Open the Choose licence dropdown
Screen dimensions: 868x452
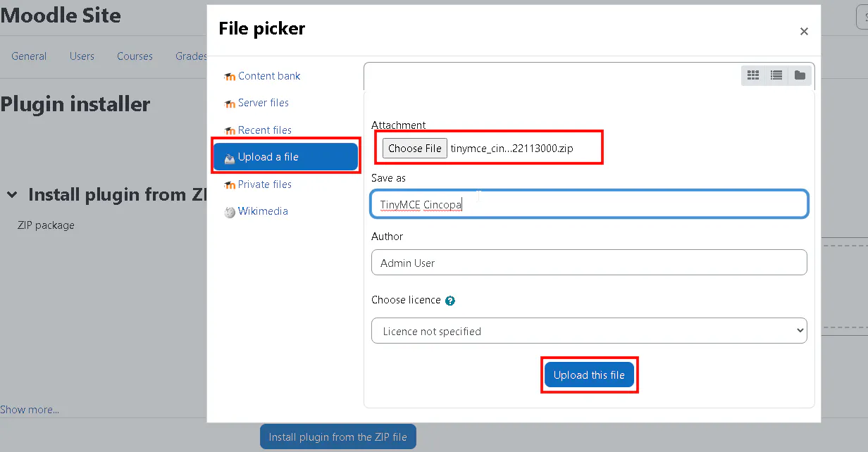point(589,331)
